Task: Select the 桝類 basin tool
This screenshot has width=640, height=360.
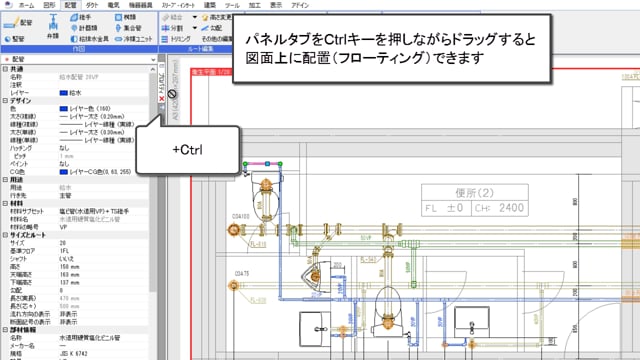Action: click(x=125, y=18)
